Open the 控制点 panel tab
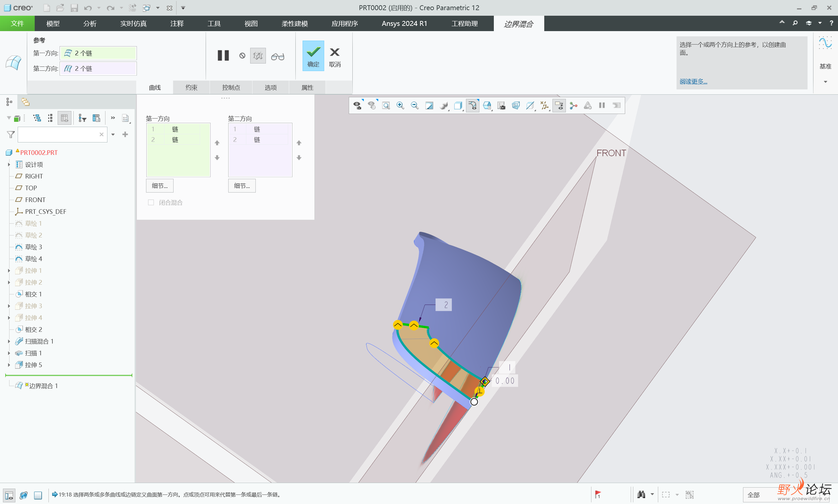Screen dimensions: 838x504 (x=231, y=87)
